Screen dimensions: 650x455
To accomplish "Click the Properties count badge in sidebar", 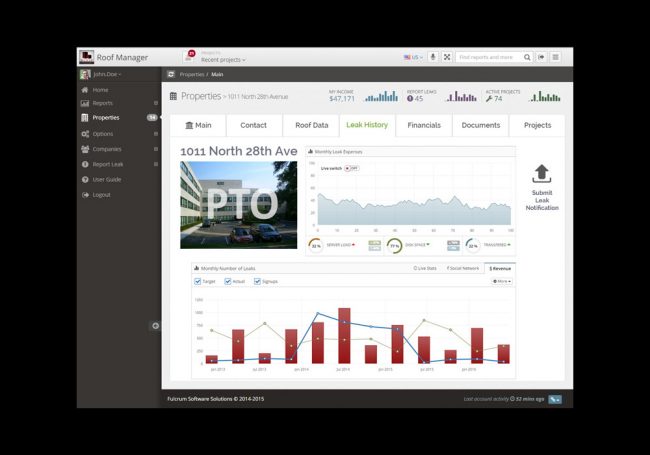I will 152,118.
